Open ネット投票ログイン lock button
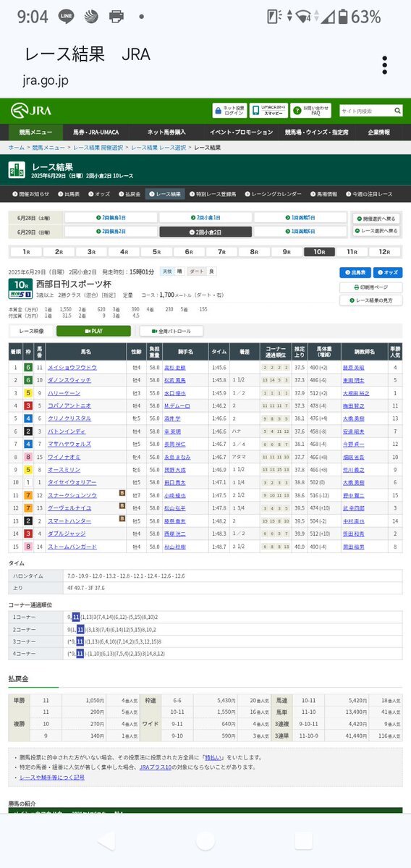 (229, 111)
